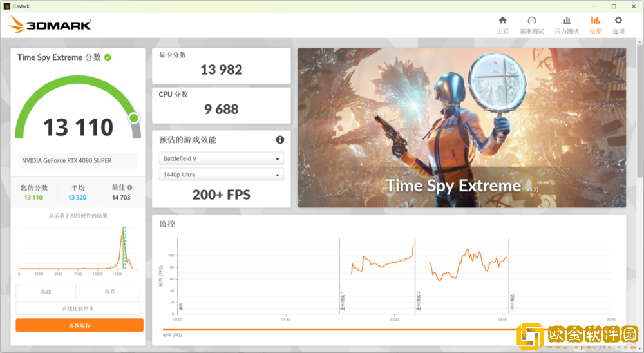Click the orange 结果 results icon
This screenshot has height=353, width=644.
[596, 21]
